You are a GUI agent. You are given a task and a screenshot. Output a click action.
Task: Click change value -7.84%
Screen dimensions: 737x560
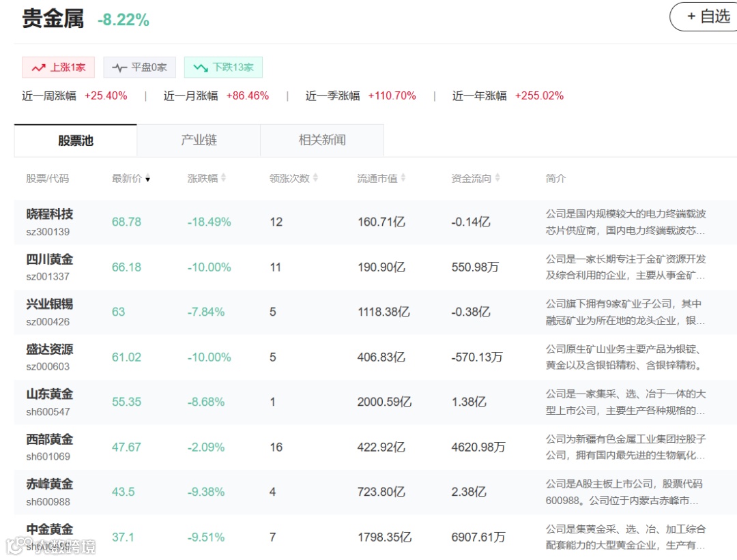point(206,312)
